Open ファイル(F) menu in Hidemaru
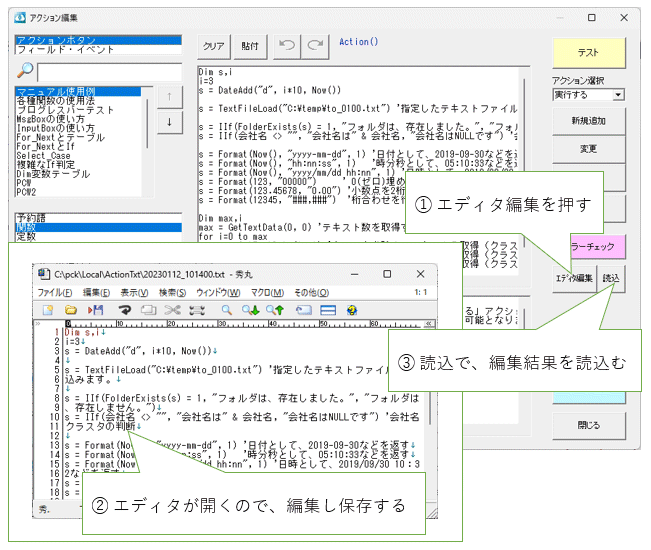Image resolution: width=651 pixels, height=550 pixels. click(x=55, y=293)
